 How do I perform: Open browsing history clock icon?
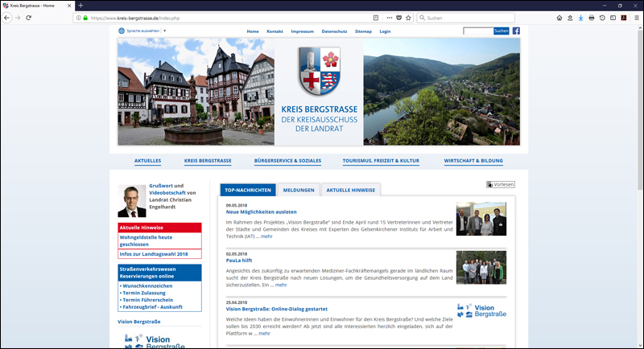pos(602,18)
